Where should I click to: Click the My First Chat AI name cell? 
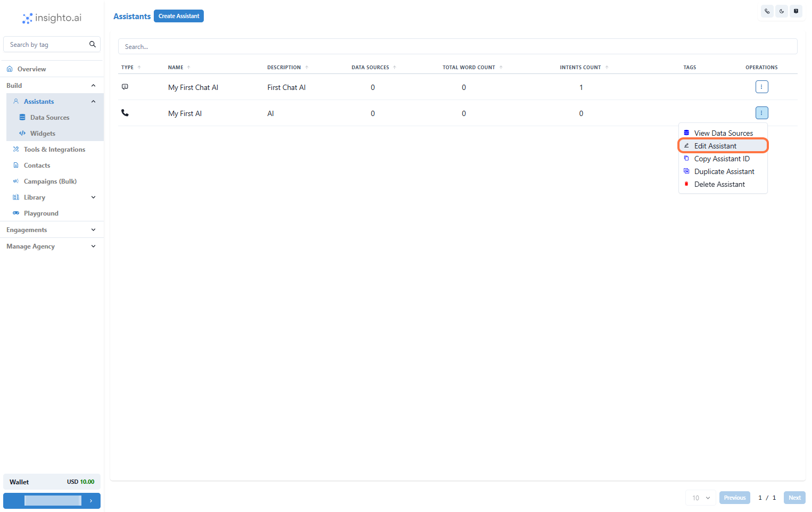click(193, 87)
